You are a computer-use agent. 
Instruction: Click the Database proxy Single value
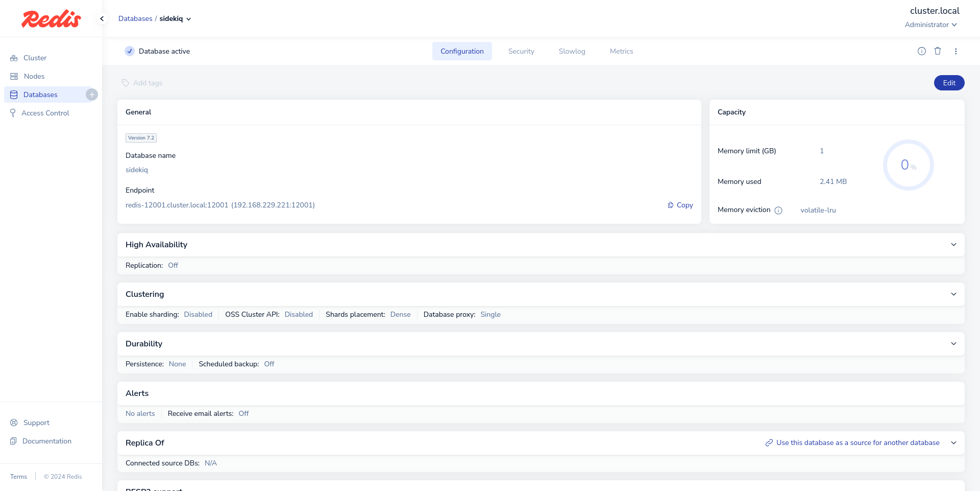[x=491, y=315]
